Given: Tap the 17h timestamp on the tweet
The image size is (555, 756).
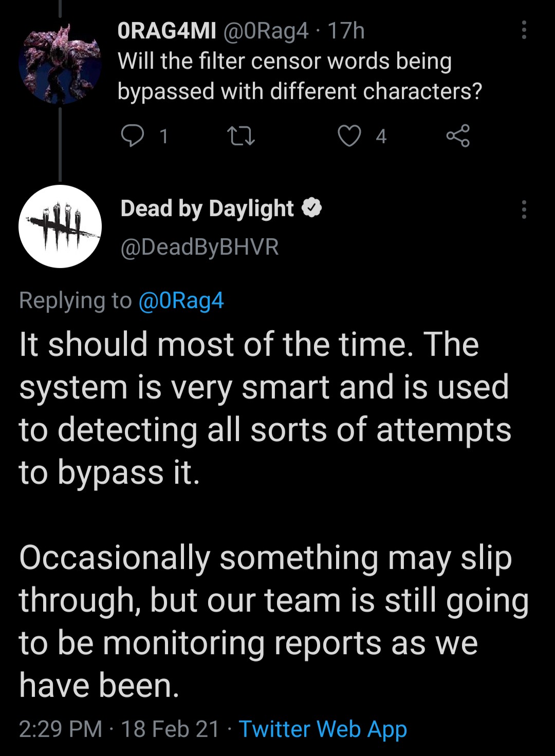Looking at the screenshot, I should pyautogui.click(x=346, y=31).
